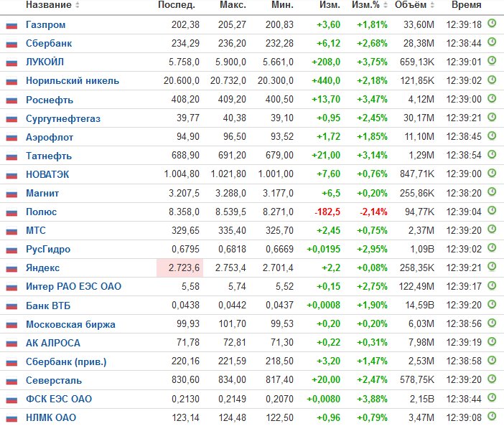Image resolution: width=504 pixels, height=426 pixels.
Task: Click the clock icon in the Полюс row
Action: click(x=492, y=210)
